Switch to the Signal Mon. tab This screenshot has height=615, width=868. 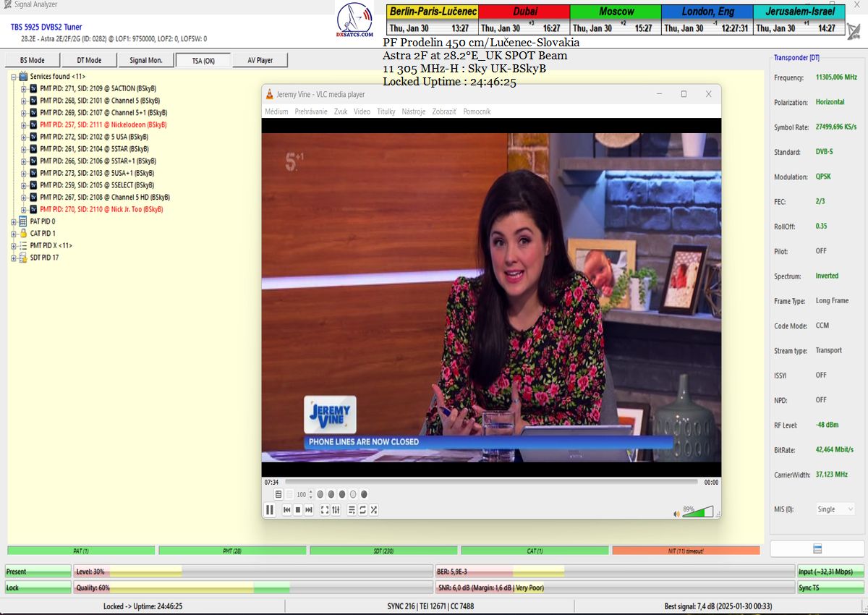click(x=146, y=60)
